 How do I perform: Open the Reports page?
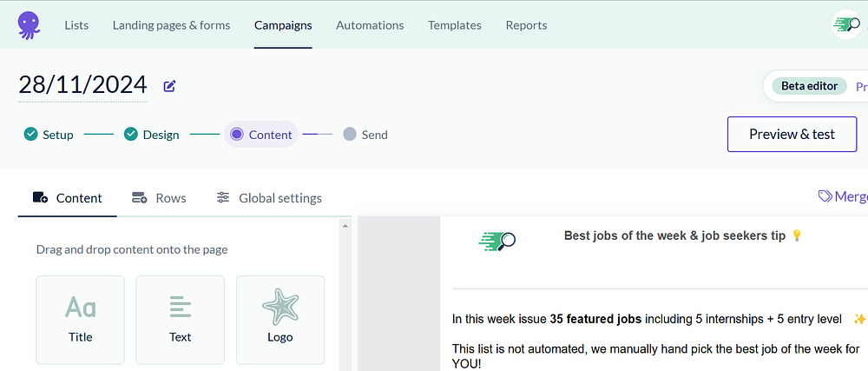tap(526, 25)
